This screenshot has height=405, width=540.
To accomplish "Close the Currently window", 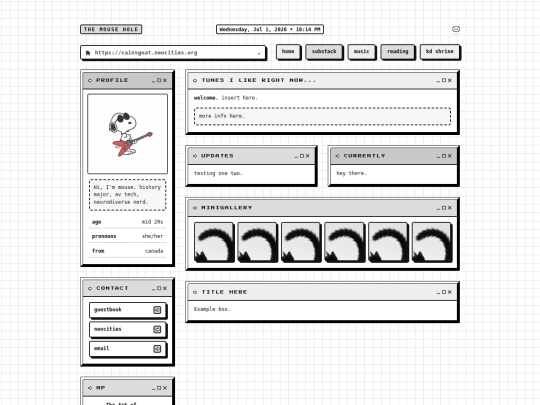I will [x=450, y=156].
